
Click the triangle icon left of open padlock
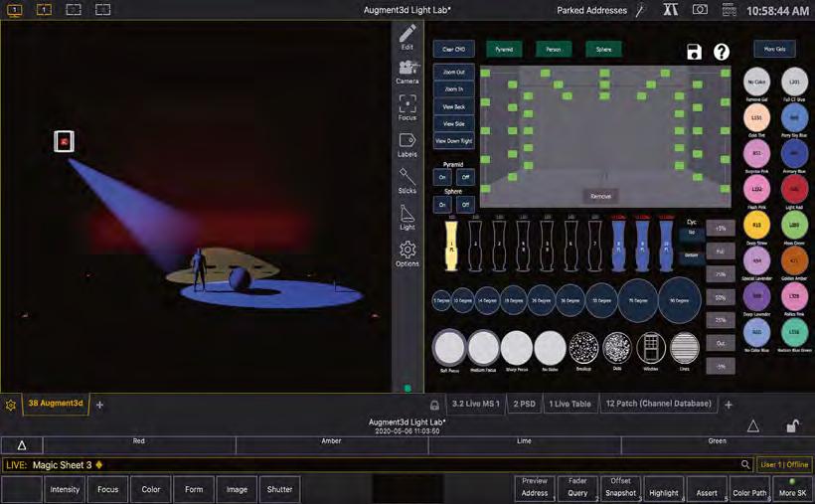[x=753, y=426]
